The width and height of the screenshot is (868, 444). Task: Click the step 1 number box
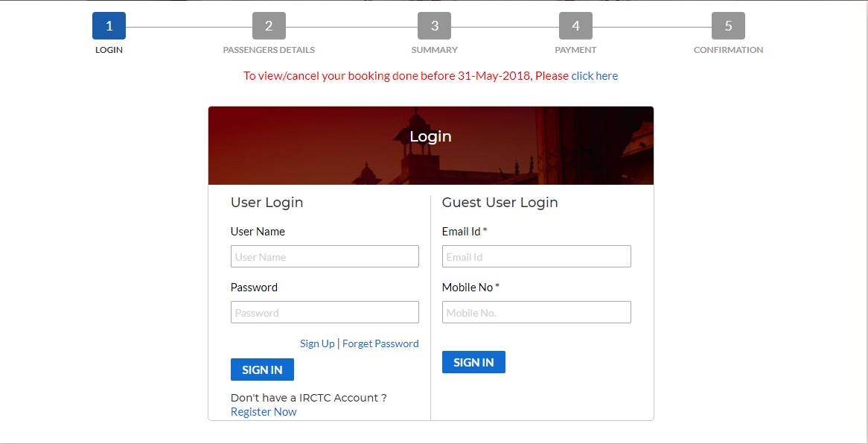click(109, 26)
